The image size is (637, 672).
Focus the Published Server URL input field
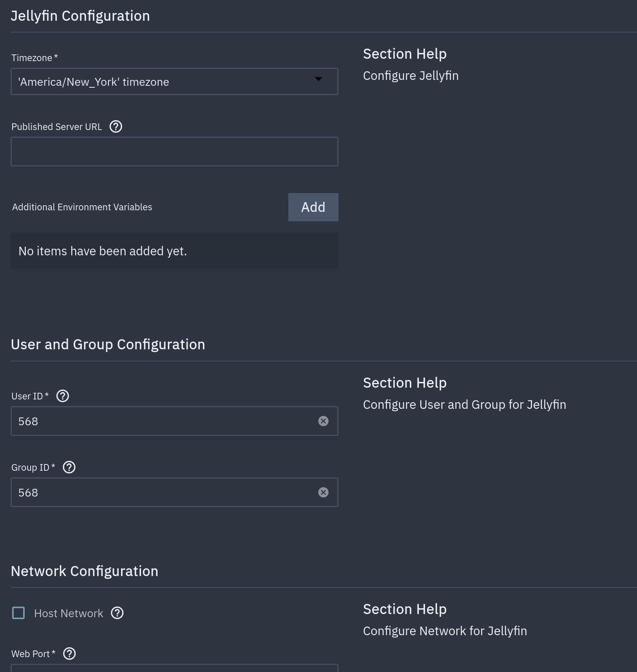tap(174, 152)
